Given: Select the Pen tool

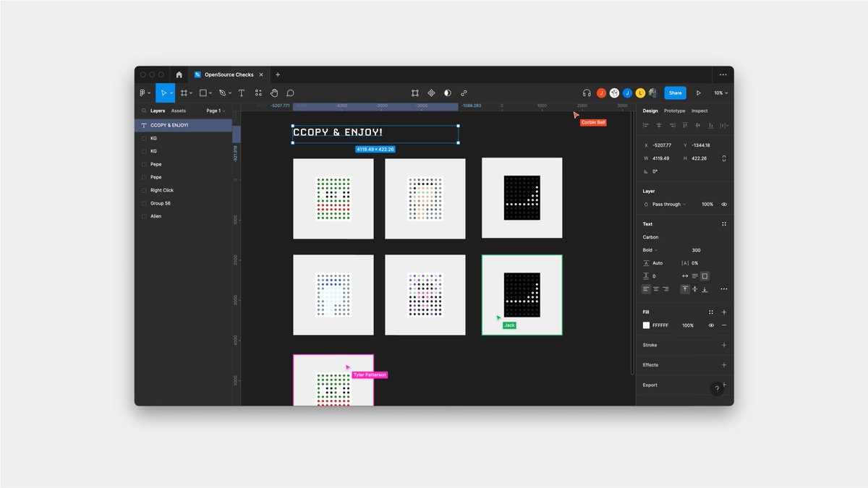Looking at the screenshot, I should [222, 93].
